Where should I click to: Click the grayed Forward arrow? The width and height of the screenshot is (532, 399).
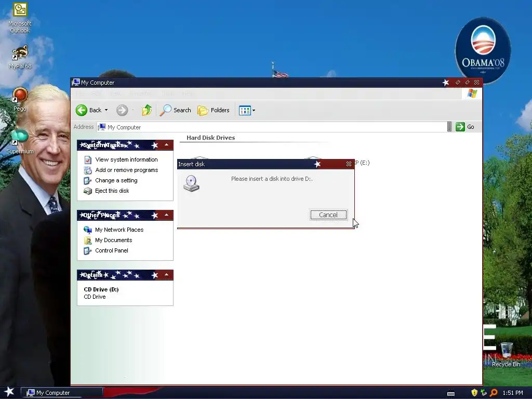pos(122,110)
